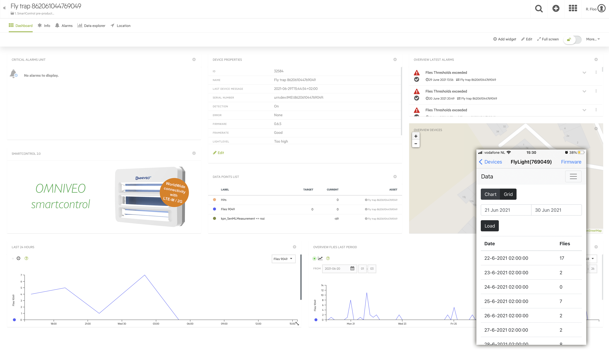This screenshot has height=364, width=609.
Task: Zoom out on the devices map
Action: tap(416, 144)
